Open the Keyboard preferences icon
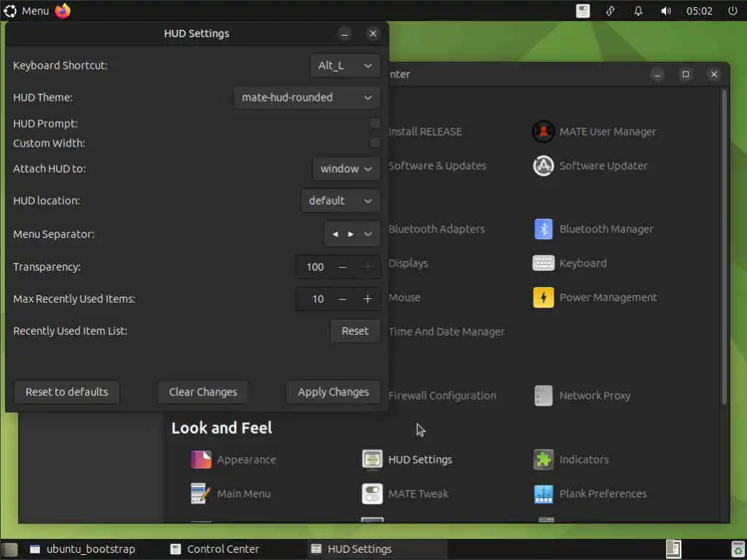This screenshot has width=747, height=560. pos(543,263)
